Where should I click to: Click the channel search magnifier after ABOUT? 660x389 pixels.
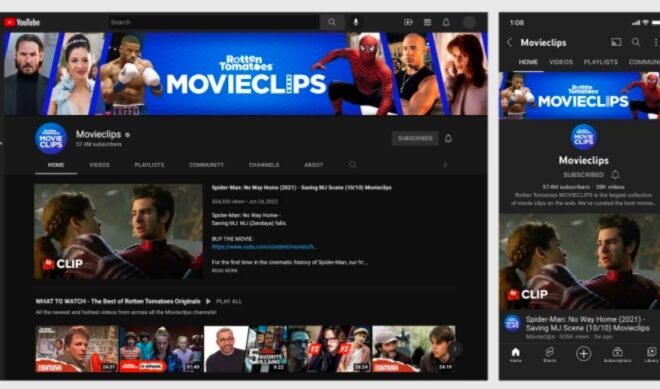click(353, 165)
